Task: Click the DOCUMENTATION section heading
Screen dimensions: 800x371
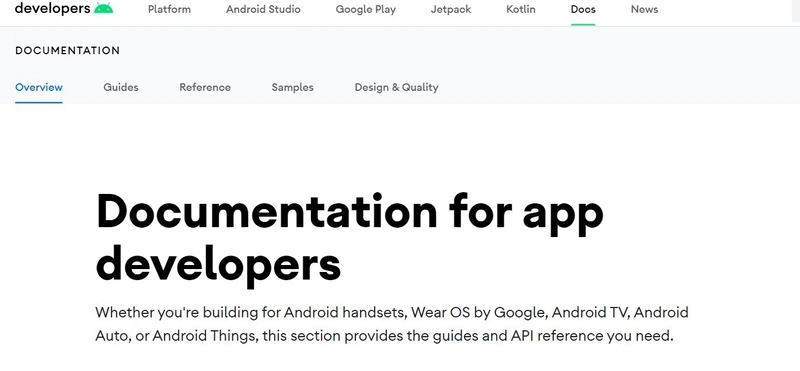Action: [x=67, y=51]
